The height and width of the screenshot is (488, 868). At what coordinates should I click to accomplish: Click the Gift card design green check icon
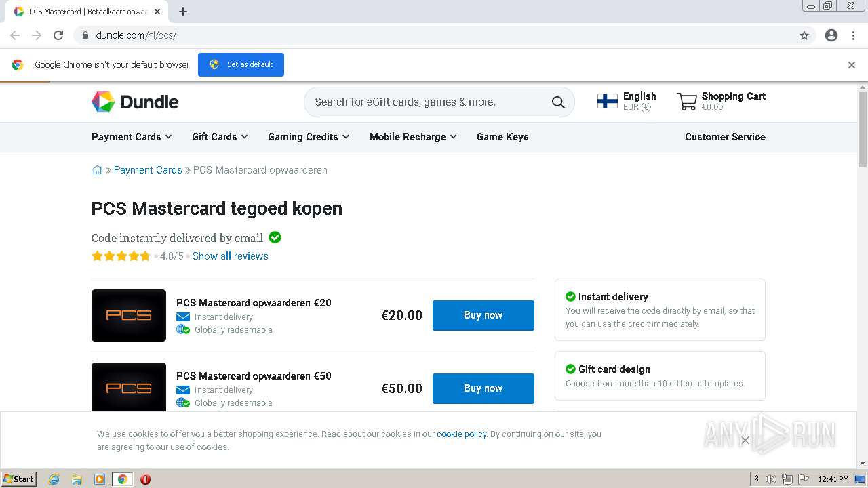coord(570,369)
